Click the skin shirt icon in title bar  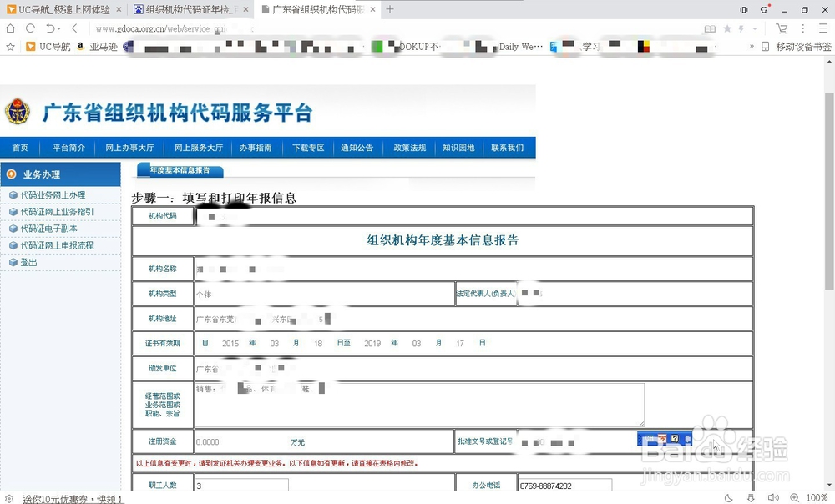point(764,9)
